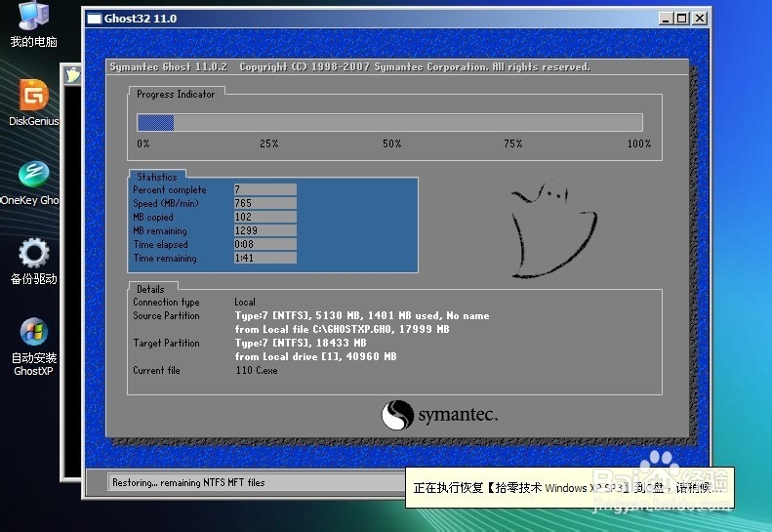772x532 pixels.
Task: Click the Details group label
Action: [x=150, y=289]
